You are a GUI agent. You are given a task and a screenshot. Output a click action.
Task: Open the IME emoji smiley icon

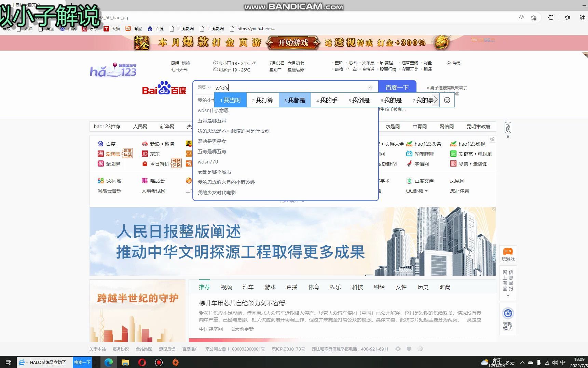447,100
